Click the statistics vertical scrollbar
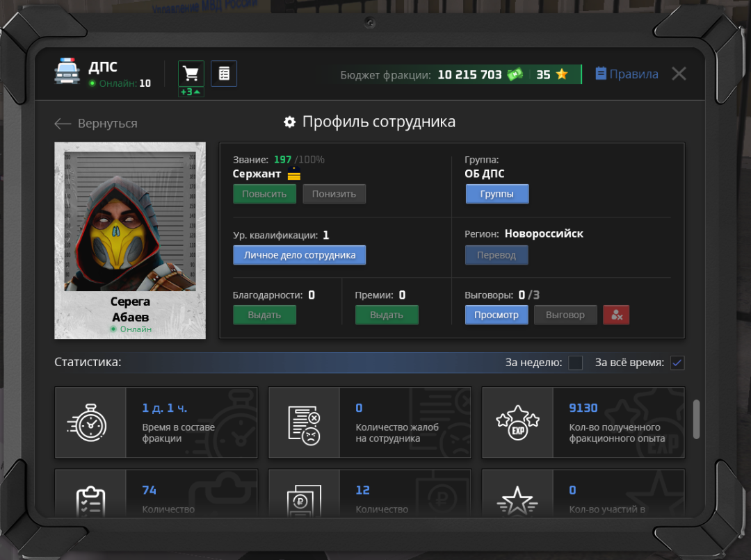 pyautogui.click(x=696, y=419)
